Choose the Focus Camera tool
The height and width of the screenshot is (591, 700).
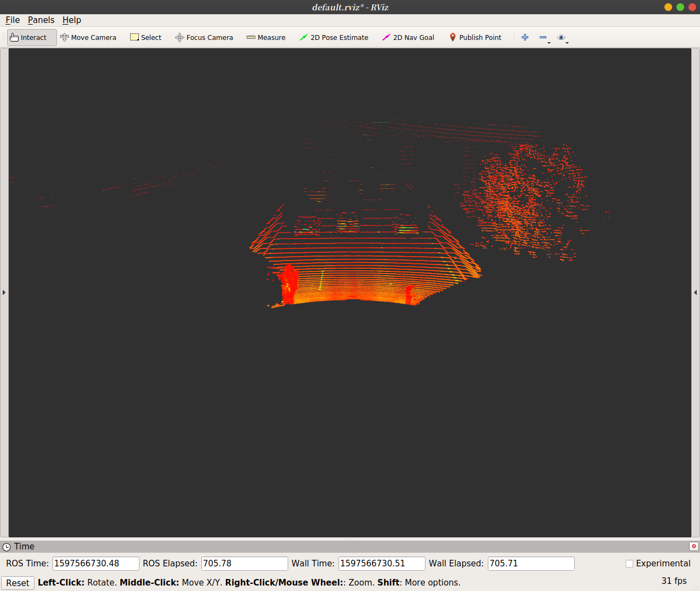204,37
